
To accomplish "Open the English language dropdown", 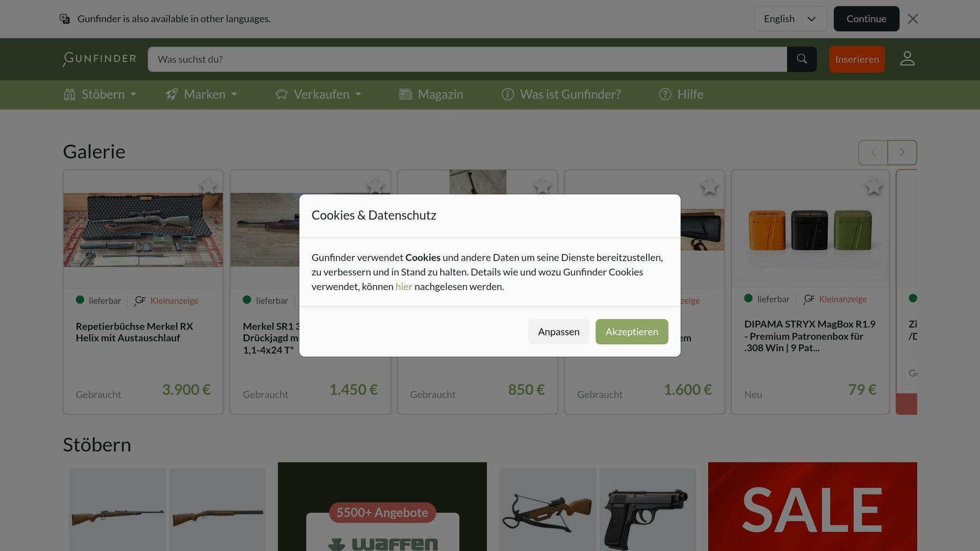I will [x=790, y=19].
